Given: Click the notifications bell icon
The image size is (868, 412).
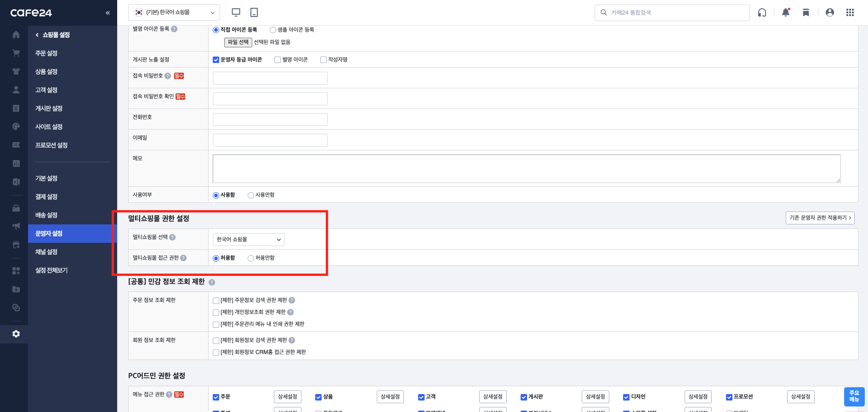Looking at the screenshot, I should point(786,12).
